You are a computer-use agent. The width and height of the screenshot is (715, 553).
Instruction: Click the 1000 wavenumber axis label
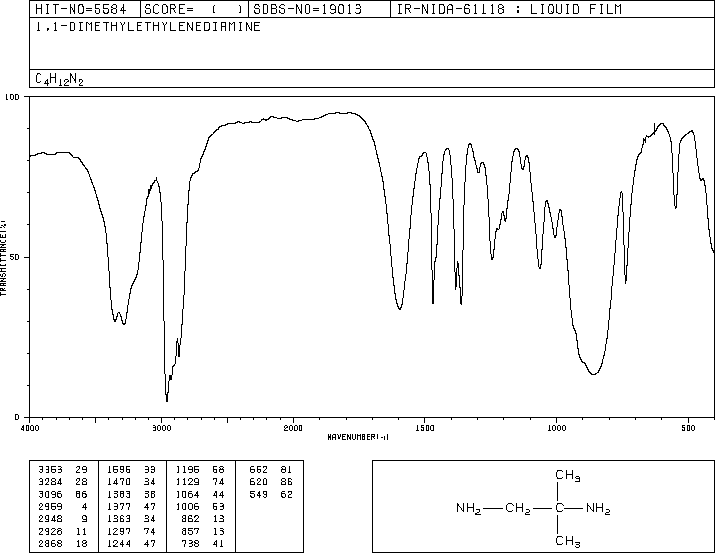click(556, 428)
